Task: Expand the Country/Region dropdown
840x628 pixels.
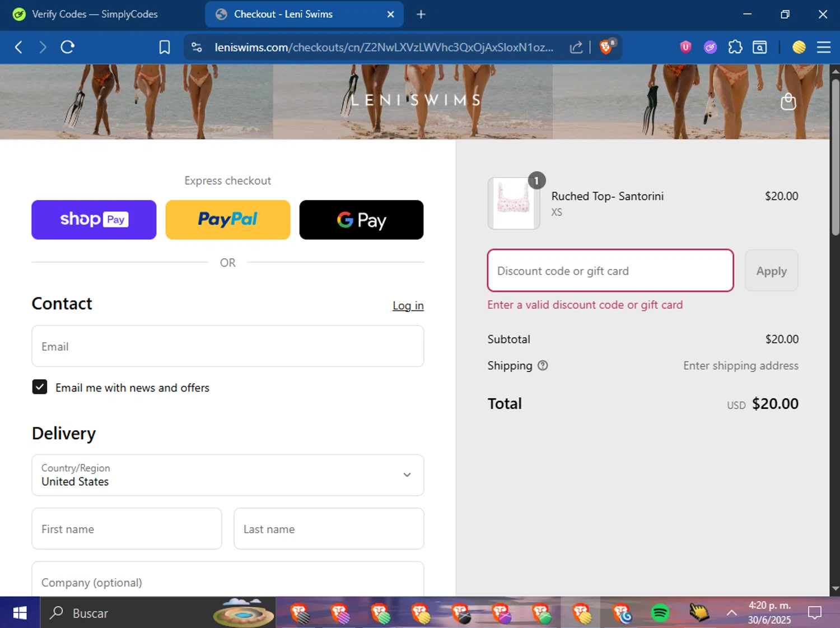Action: [x=228, y=475]
